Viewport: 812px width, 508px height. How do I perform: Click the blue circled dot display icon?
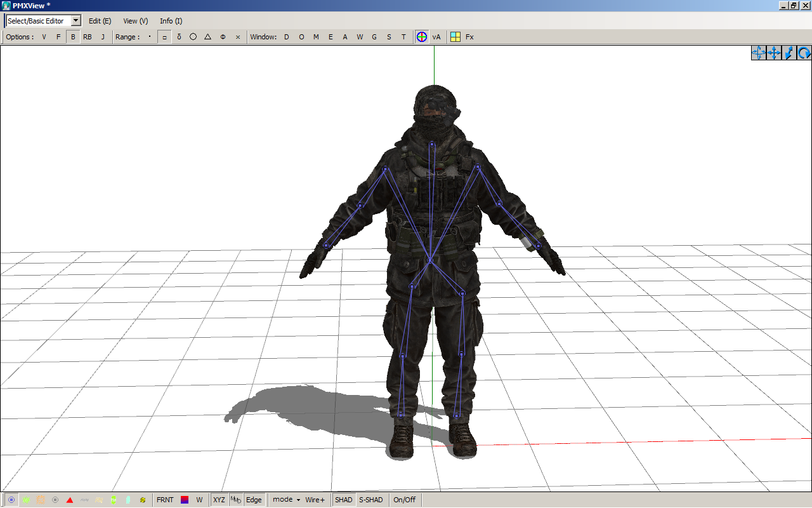pyautogui.click(x=11, y=500)
